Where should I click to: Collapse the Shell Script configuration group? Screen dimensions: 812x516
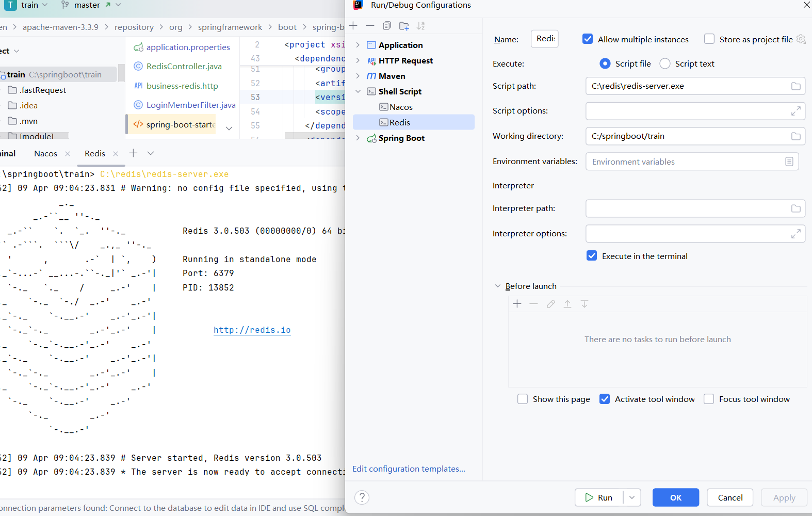(x=358, y=91)
